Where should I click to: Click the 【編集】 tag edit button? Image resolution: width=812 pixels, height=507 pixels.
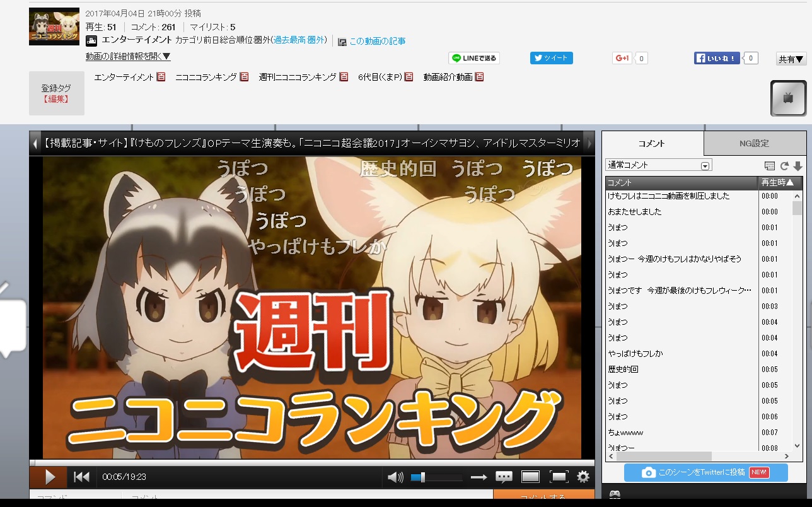[x=57, y=99]
